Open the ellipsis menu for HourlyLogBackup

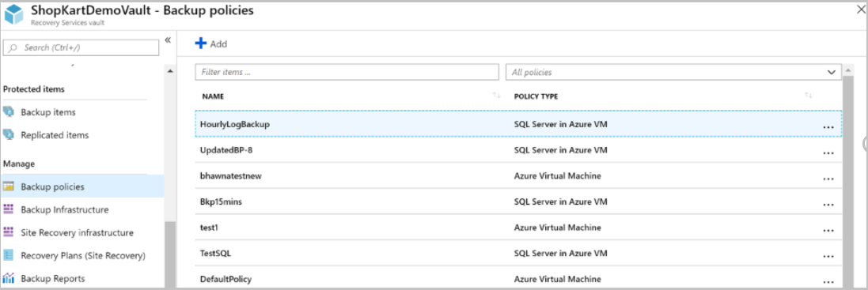828,126
